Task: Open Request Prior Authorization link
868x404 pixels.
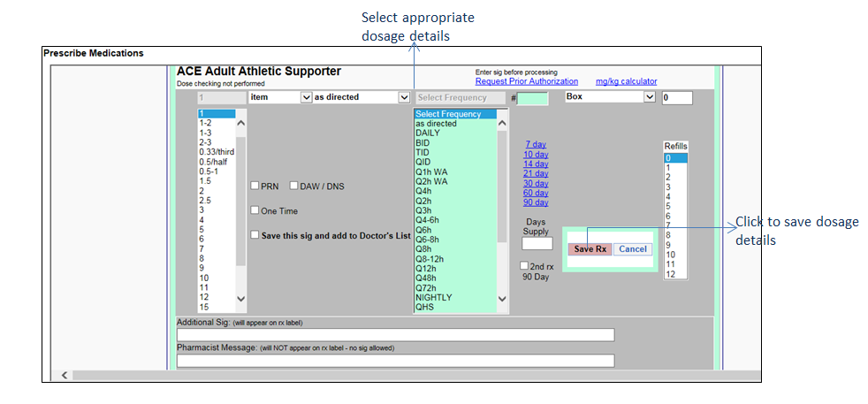Action: (x=527, y=81)
